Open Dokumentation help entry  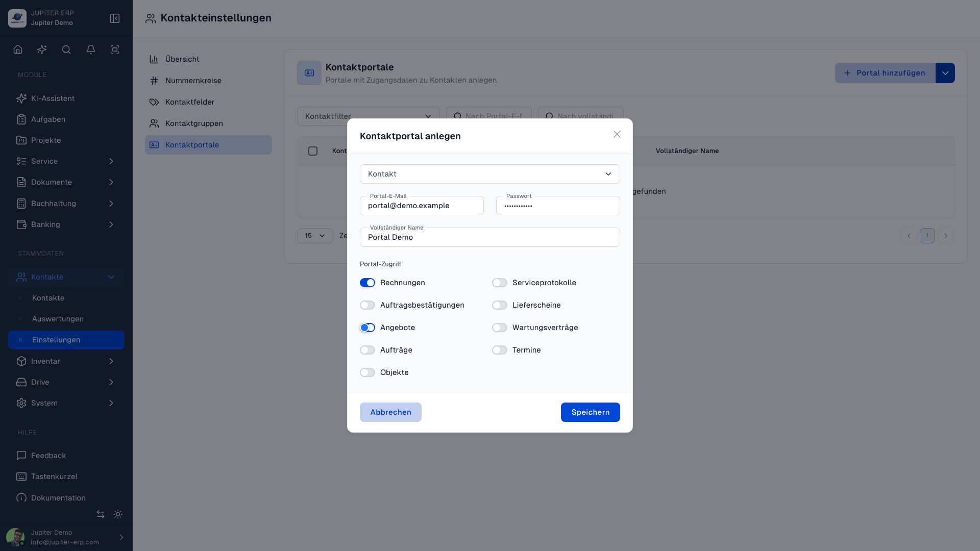tap(66, 498)
